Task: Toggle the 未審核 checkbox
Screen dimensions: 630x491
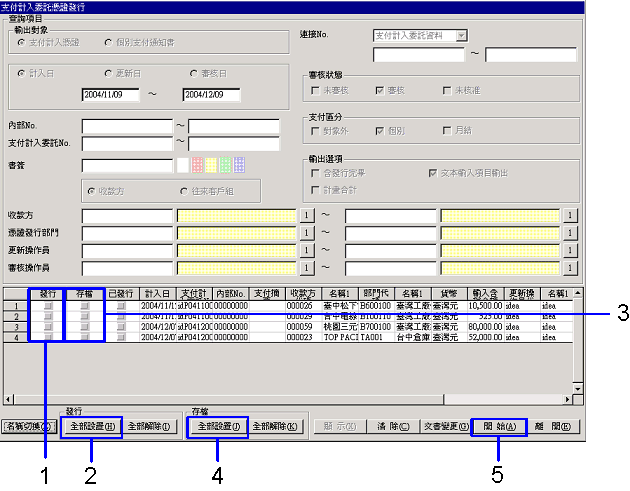Action: point(316,90)
